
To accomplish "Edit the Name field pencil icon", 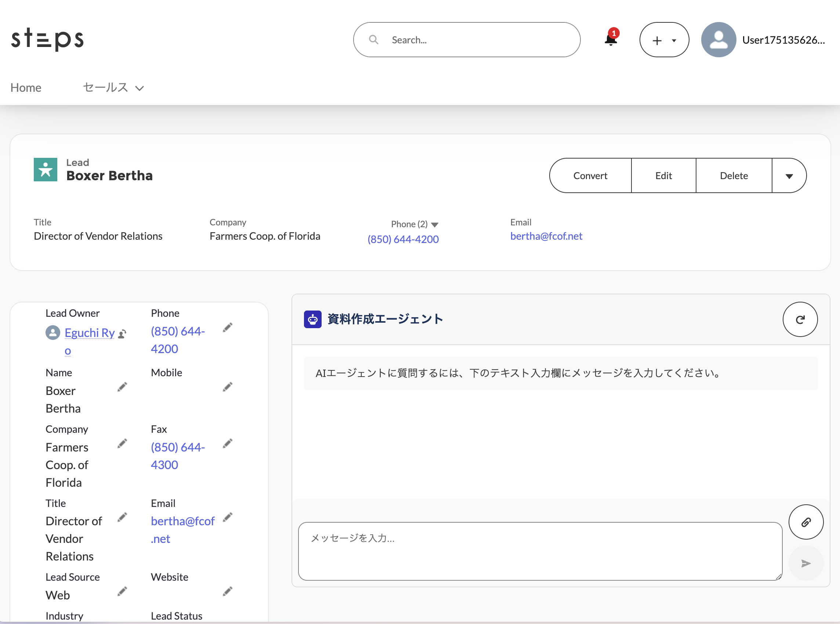I will point(122,387).
